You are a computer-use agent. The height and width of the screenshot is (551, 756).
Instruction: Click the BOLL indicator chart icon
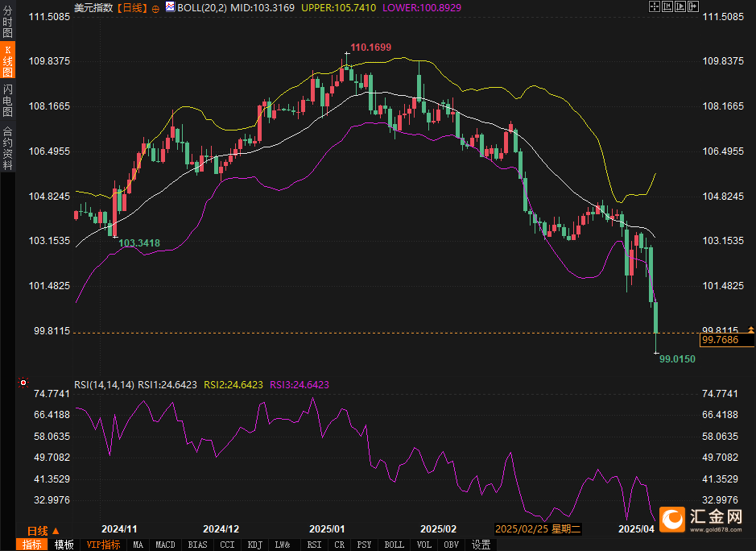coord(170,6)
